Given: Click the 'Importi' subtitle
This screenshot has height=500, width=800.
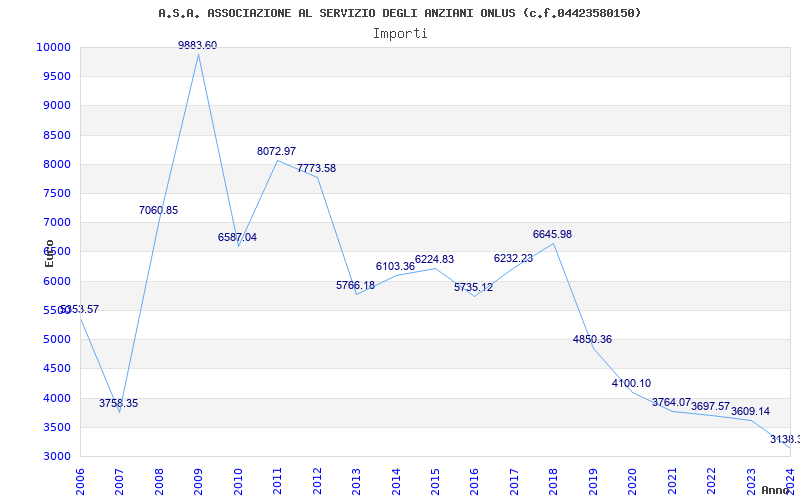Looking at the screenshot, I should point(400,34).
